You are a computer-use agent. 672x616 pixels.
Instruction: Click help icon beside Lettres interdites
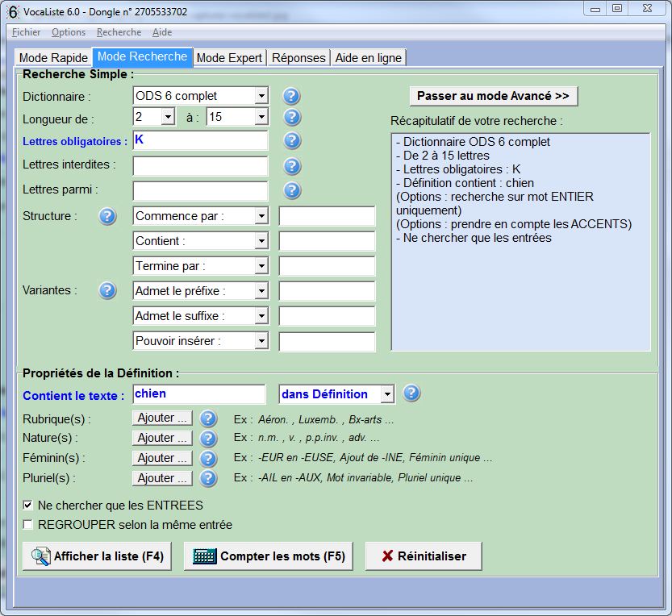(x=292, y=166)
